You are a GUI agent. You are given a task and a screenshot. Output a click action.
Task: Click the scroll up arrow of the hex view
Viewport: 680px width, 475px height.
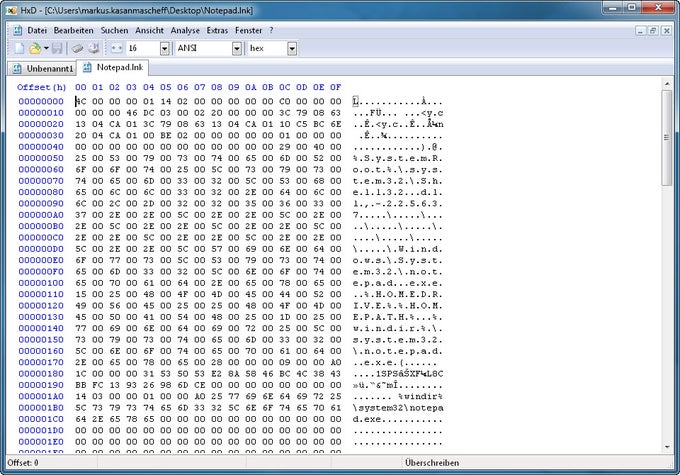[x=667, y=83]
